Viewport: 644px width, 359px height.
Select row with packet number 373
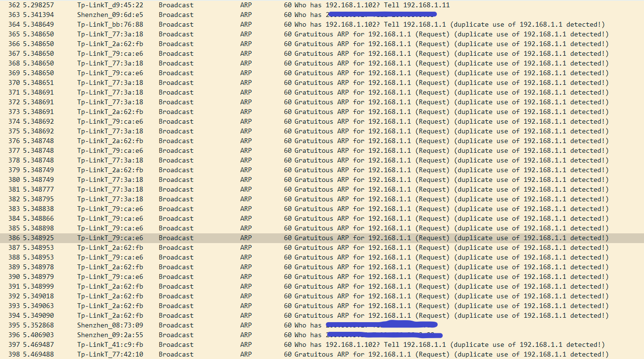322,112
